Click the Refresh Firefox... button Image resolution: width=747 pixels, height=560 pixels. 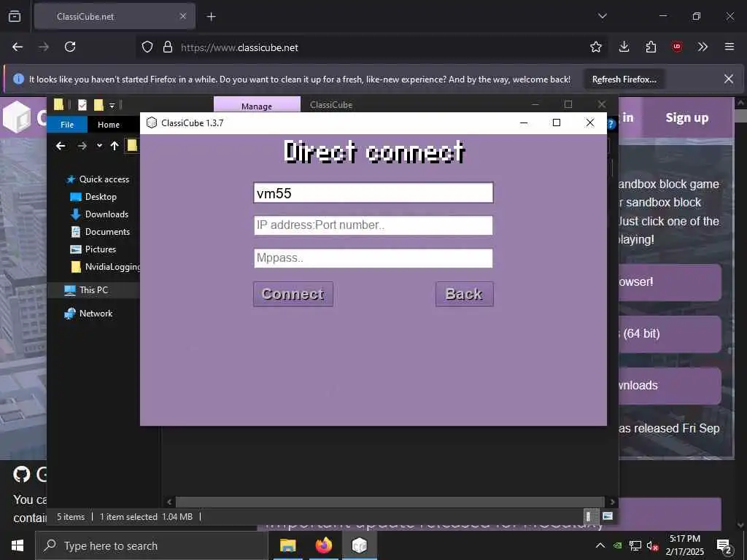click(624, 79)
